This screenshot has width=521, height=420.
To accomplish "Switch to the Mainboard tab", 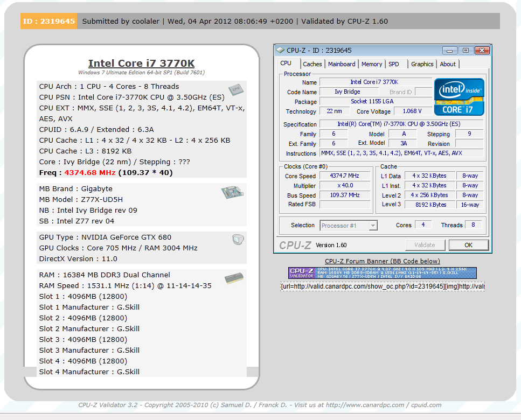I will click(x=342, y=64).
